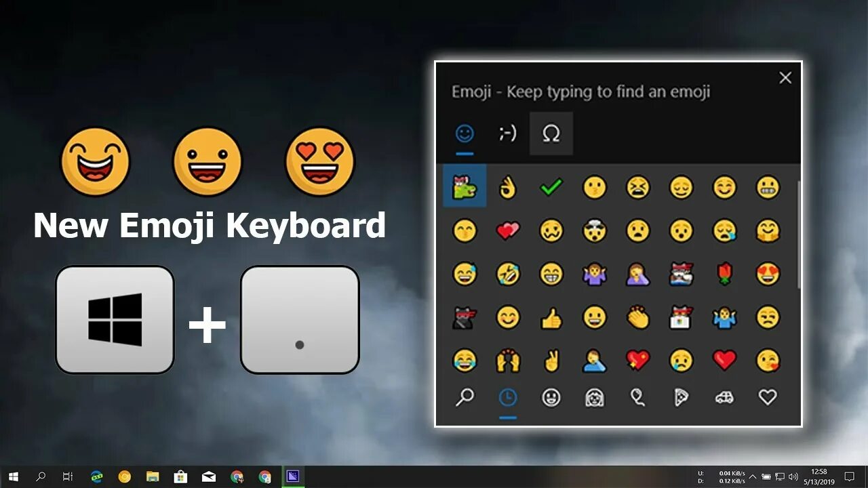Open the Action Center notifications
The height and width of the screenshot is (488, 868).
[x=850, y=476]
